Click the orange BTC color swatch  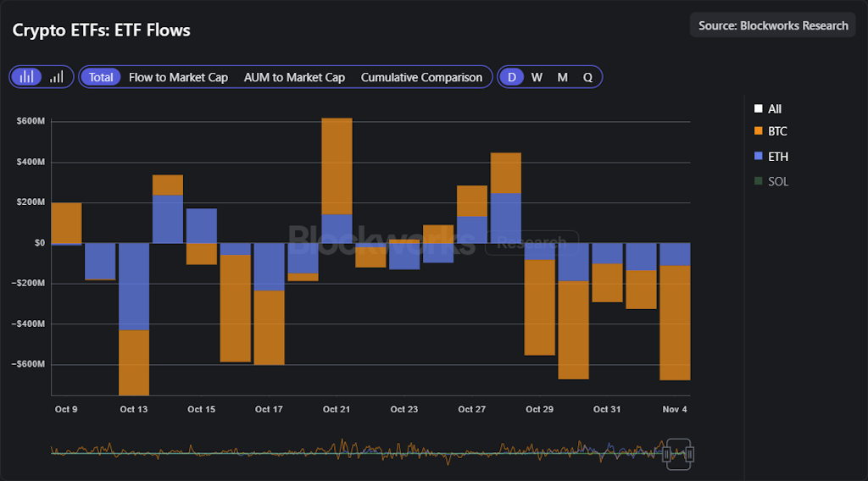pos(758,131)
